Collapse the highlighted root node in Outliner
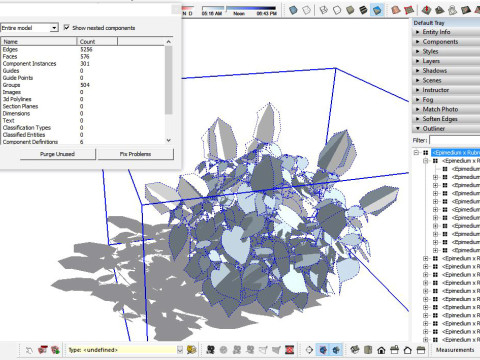Image resolution: width=480 pixels, height=360 pixels. [x=416, y=153]
